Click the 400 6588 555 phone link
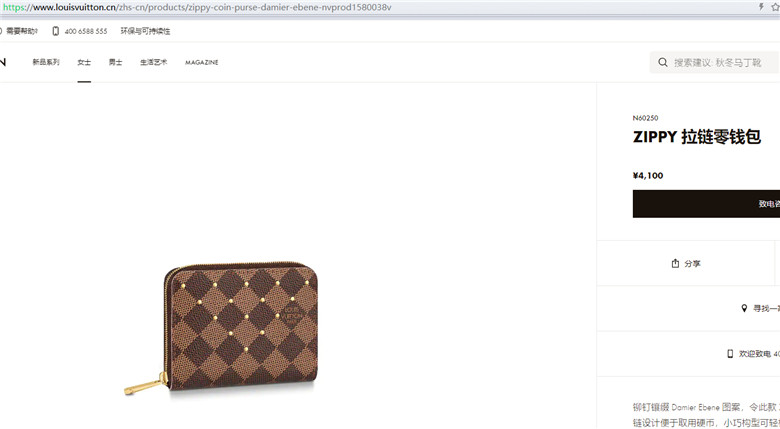The width and height of the screenshot is (780, 429). (86, 31)
